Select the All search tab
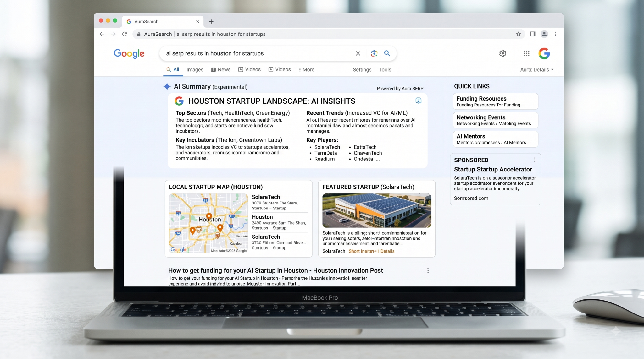 (x=173, y=70)
